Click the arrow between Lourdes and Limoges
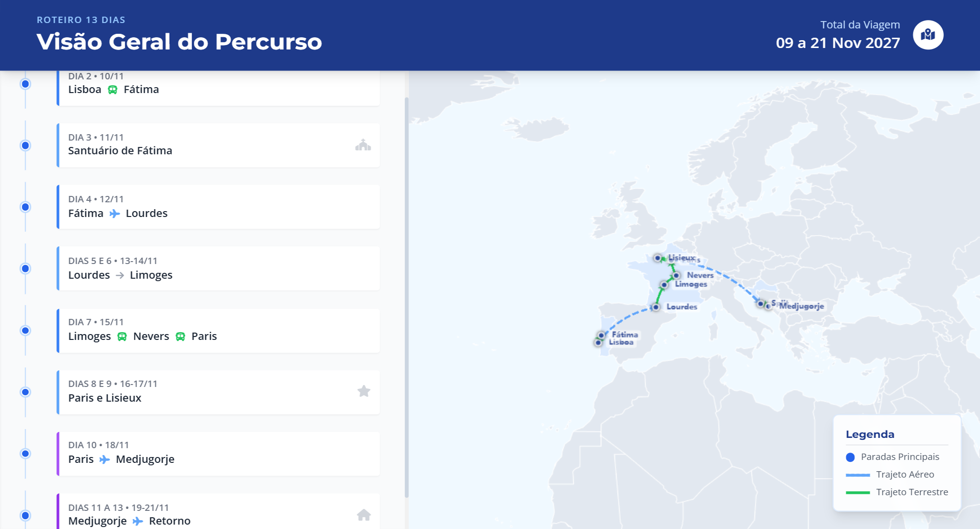This screenshot has height=529, width=980. tap(120, 275)
